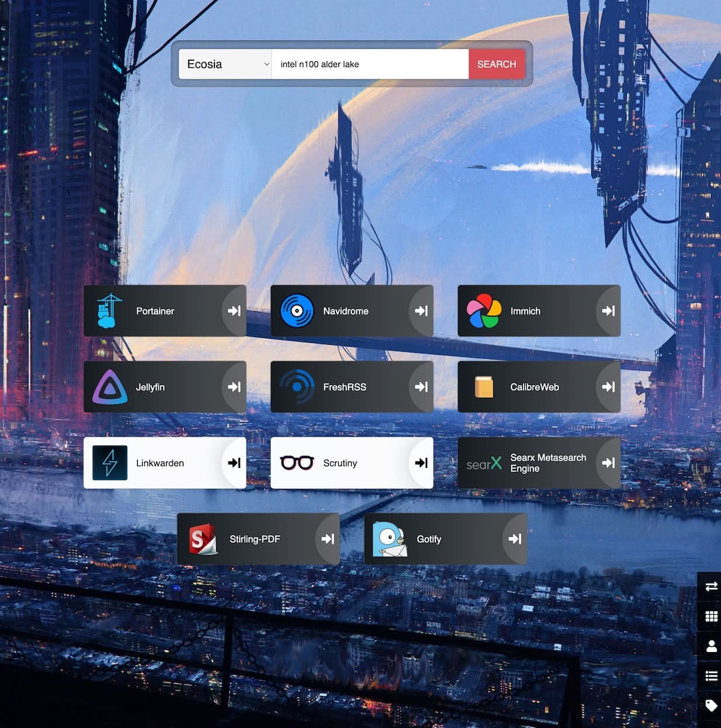This screenshot has height=728, width=721.
Task: Click the Immich label text
Action: 525,311
